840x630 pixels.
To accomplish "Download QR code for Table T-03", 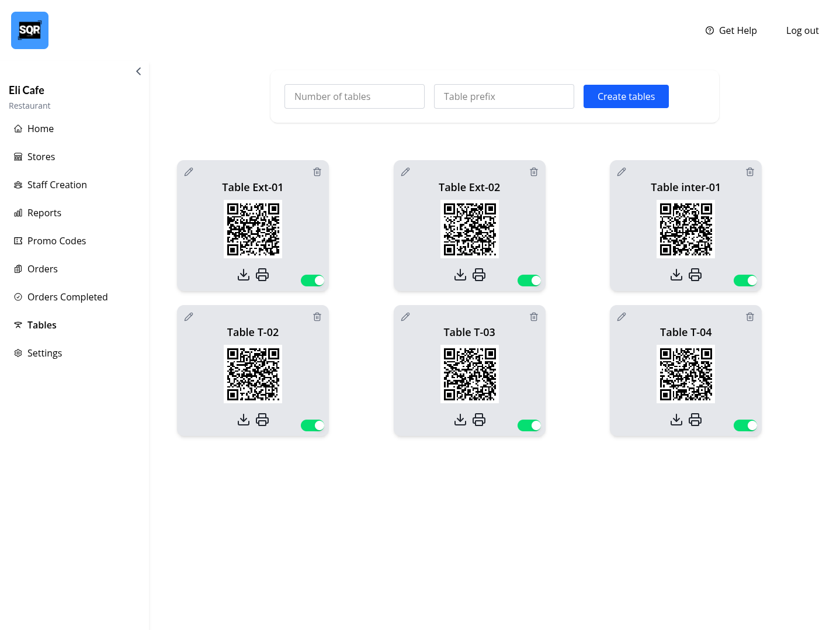I will pyautogui.click(x=460, y=420).
